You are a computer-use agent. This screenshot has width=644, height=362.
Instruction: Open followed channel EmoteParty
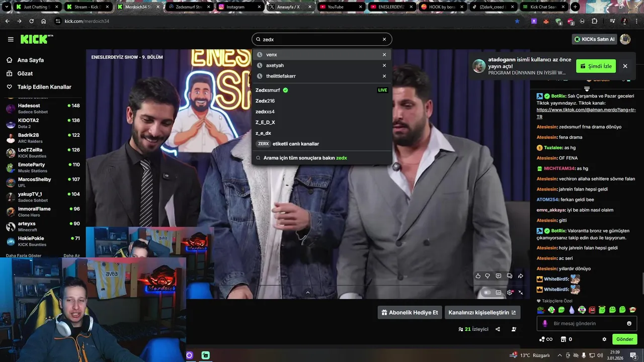(x=42, y=167)
